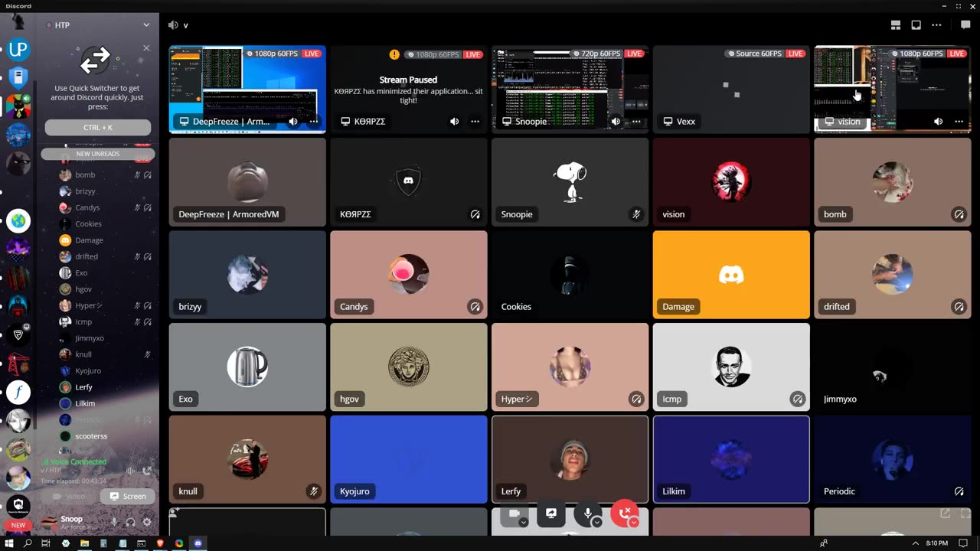Open the call header more options
Viewport: 980px width, 551px height.
936,25
